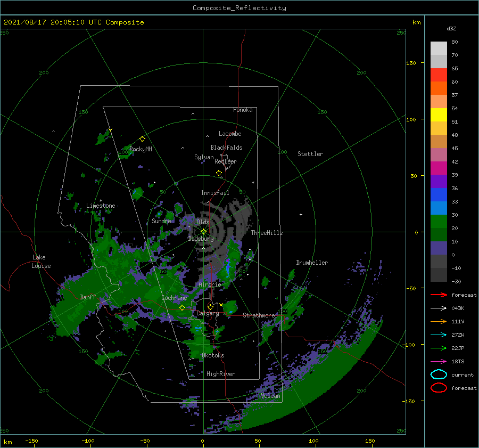The height and width of the screenshot is (448, 479).
Task: Pick the slate 0-10 dBZ swatch
Action: click(x=439, y=248)
